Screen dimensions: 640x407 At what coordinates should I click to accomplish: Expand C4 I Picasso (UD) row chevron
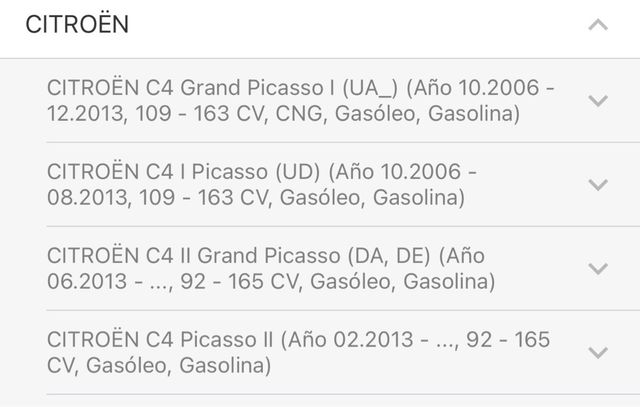(x=598, y=185)
